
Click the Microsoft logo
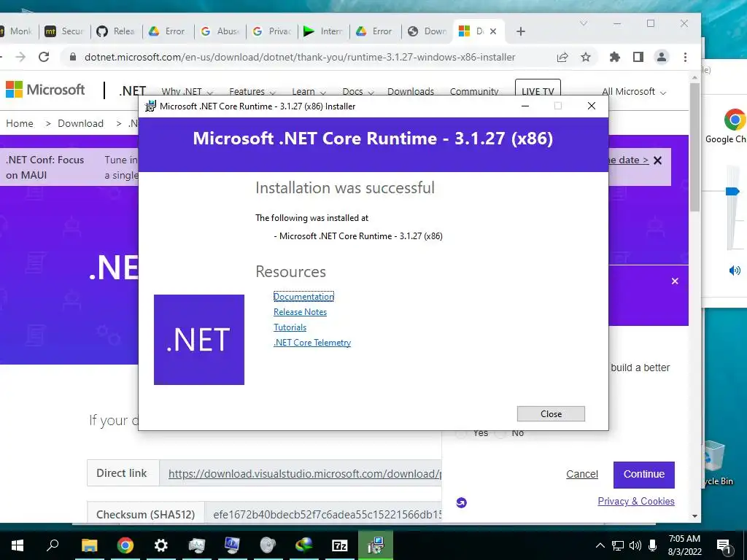click(x=45, y=90)
